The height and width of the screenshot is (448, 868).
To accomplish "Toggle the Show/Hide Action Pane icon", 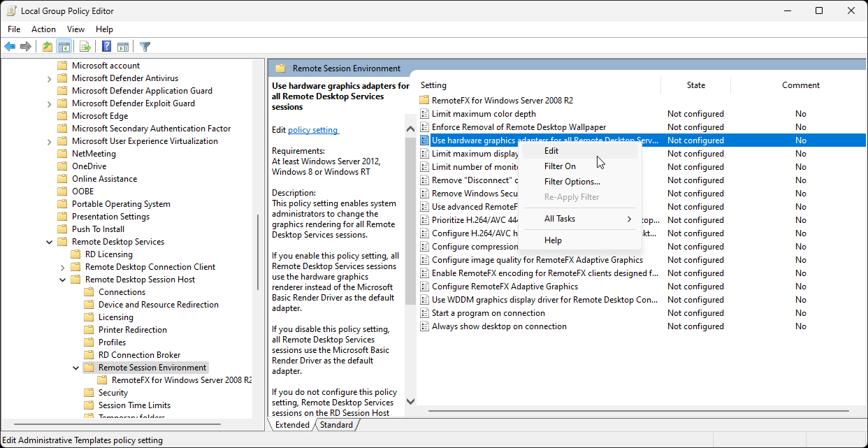I will [123, 46].
